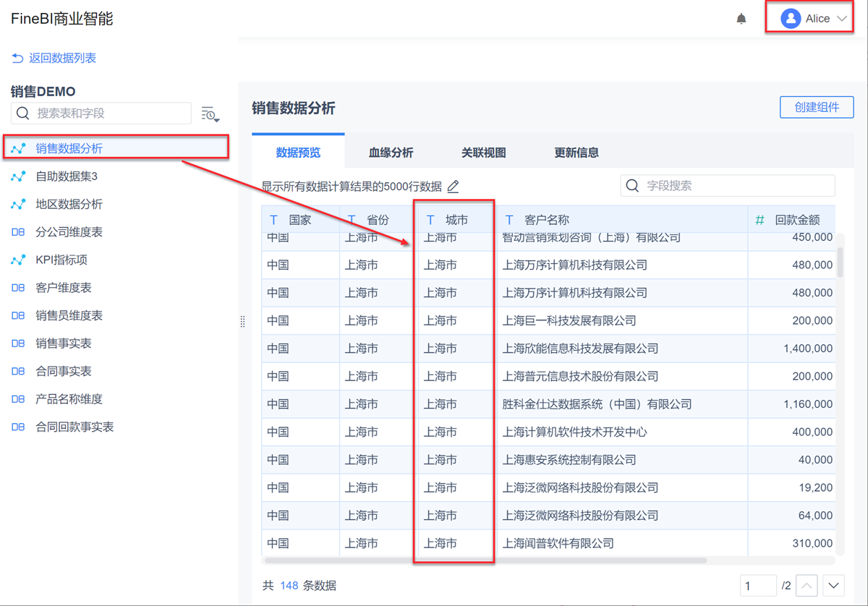Click the analysis icon beside 自助数据集3

click(x=18, y=176)
